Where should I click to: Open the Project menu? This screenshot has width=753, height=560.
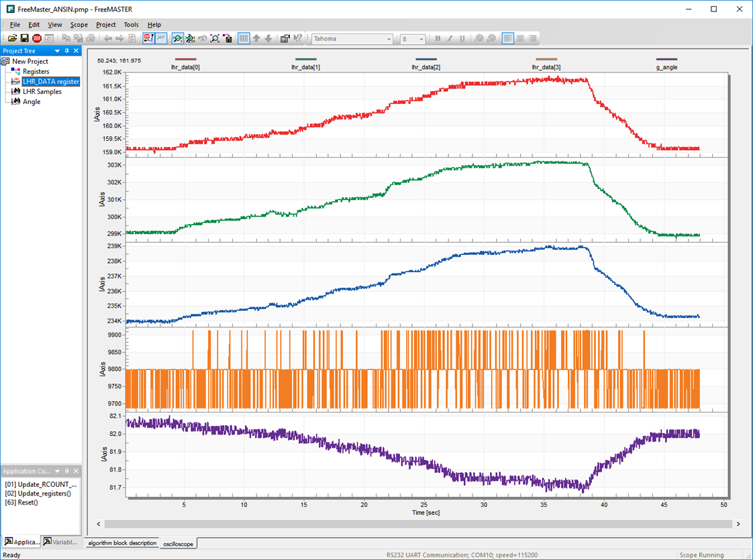(105, 24)
